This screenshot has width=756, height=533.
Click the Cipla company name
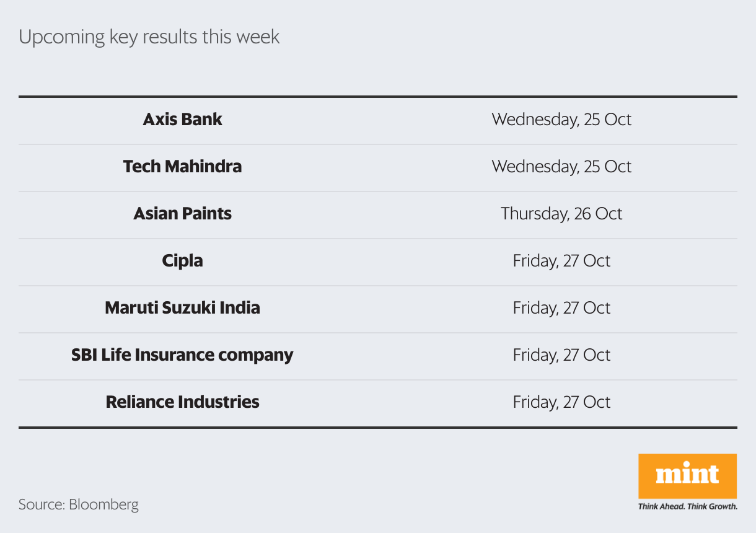pyautogui.click(x=182, y=260)
